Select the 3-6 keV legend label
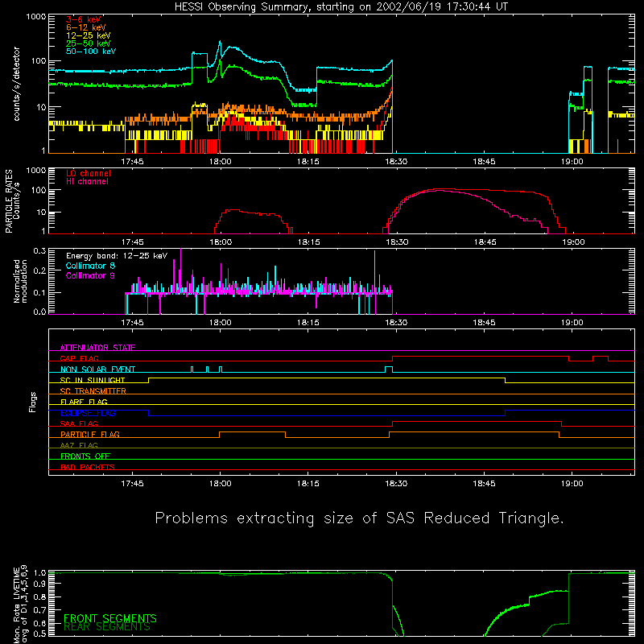The width and height of the screenshot is (644, 644). coord(84,19)
